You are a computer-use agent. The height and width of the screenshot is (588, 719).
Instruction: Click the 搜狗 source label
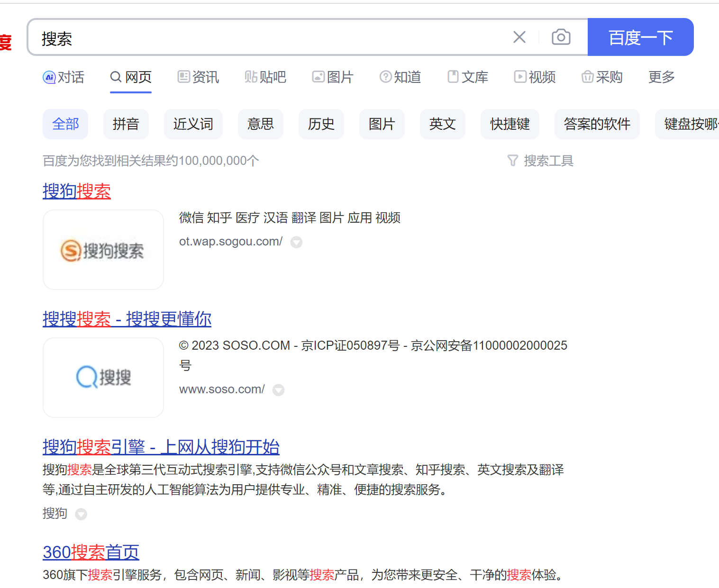pos(55,514)
